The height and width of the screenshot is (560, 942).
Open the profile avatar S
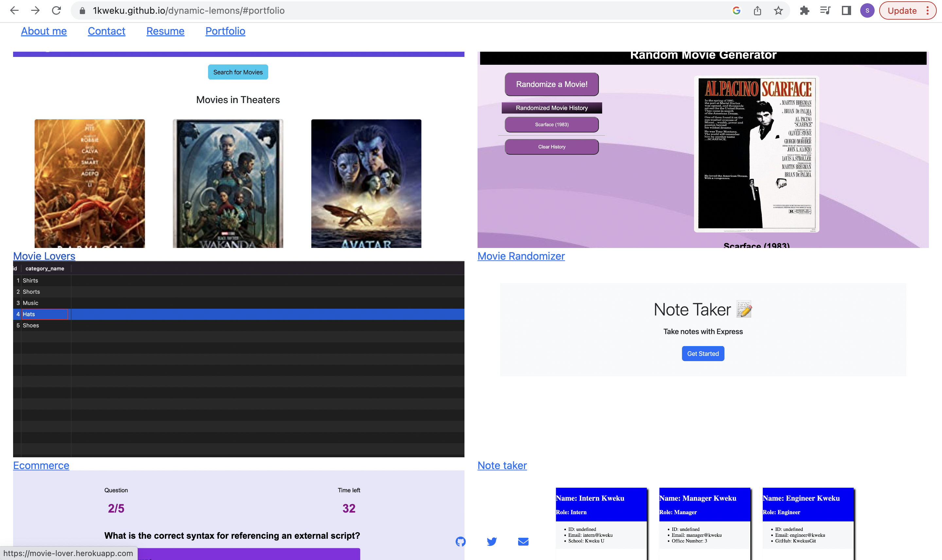867,10
